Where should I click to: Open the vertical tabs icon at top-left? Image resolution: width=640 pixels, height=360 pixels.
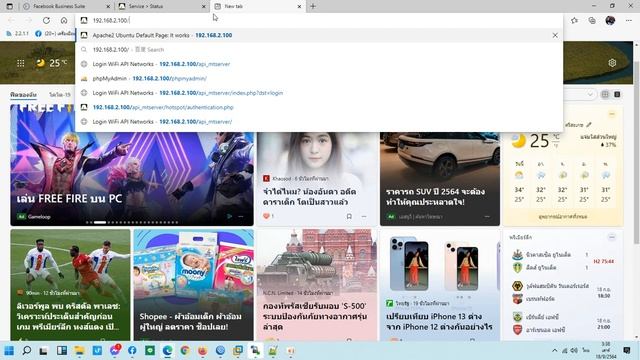coord(9,7)
